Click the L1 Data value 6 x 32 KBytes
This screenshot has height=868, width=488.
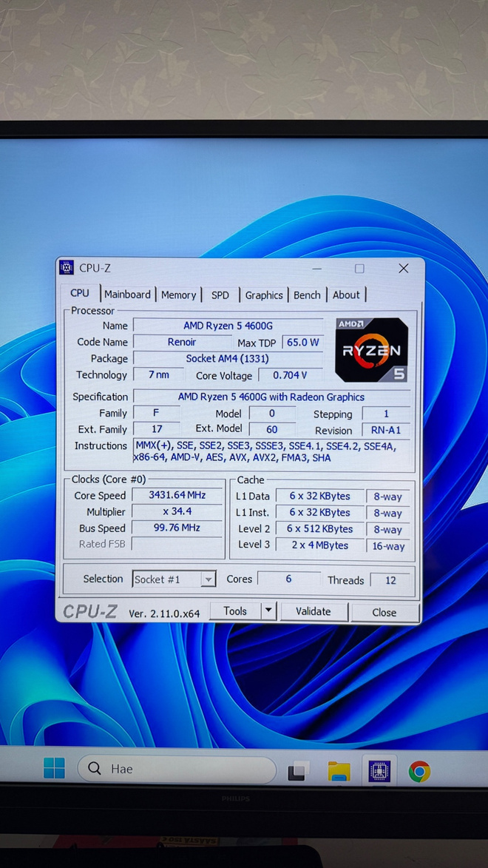point(320,496)
